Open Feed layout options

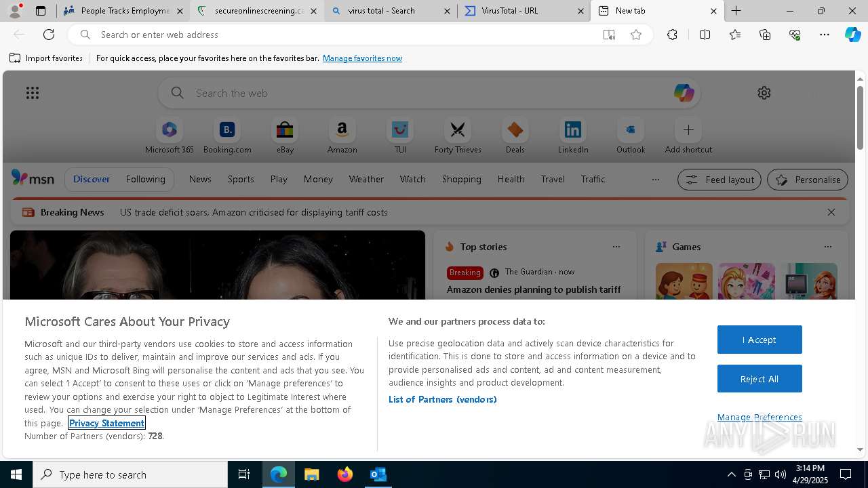(x=719, y=180)
